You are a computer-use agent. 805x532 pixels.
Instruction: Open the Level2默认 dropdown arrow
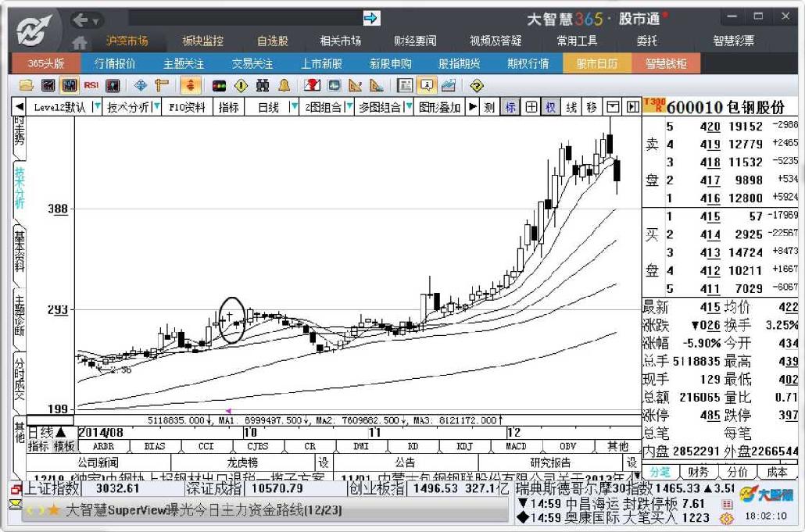(x=96, y=107)
